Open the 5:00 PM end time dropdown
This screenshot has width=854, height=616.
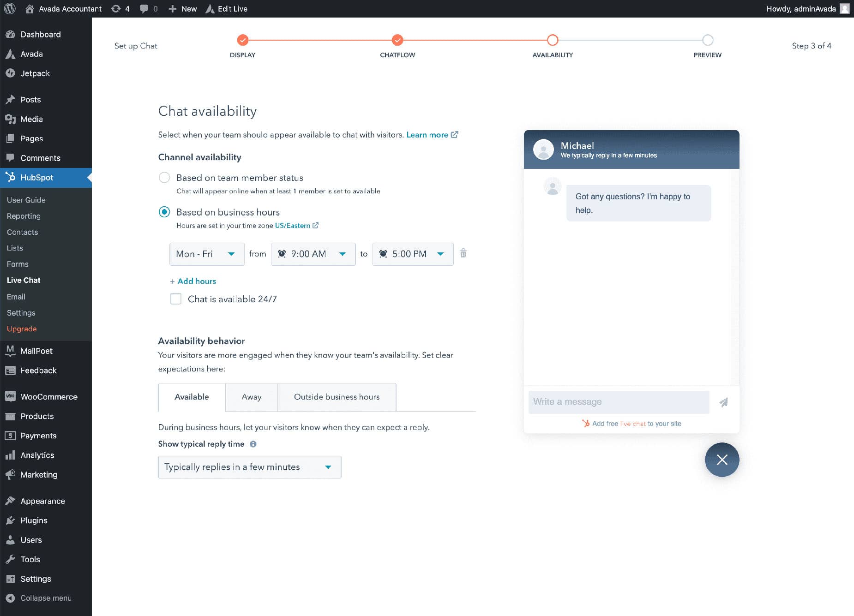pyautogui.click(x=413, y=254)
